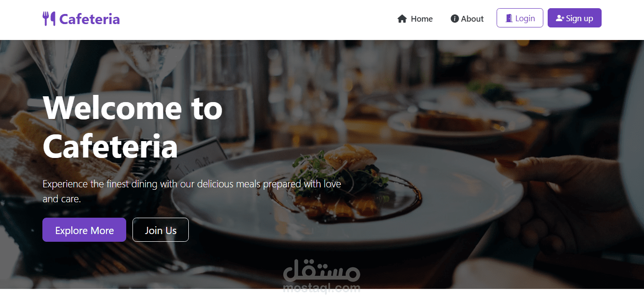The width and height of the screenshot is (644, 301).
Task: Click the outlined Join Us button
Action: pos(160,230)
